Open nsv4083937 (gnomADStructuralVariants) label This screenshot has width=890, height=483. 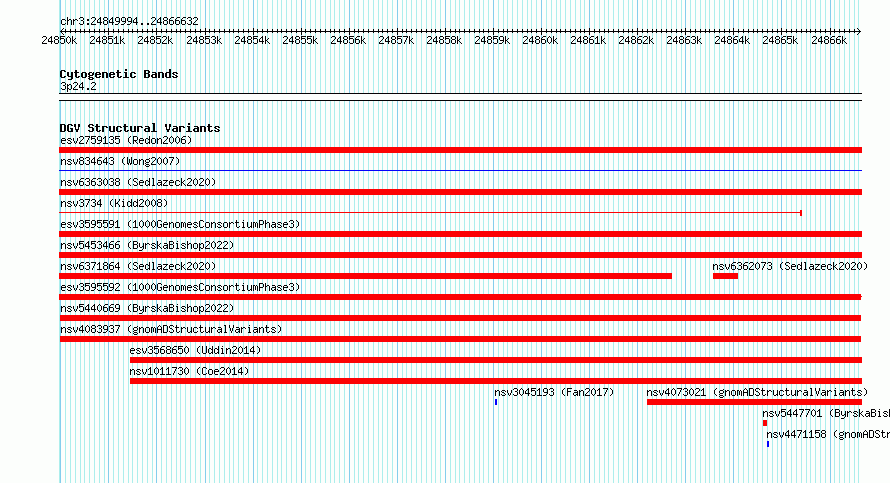171,329
